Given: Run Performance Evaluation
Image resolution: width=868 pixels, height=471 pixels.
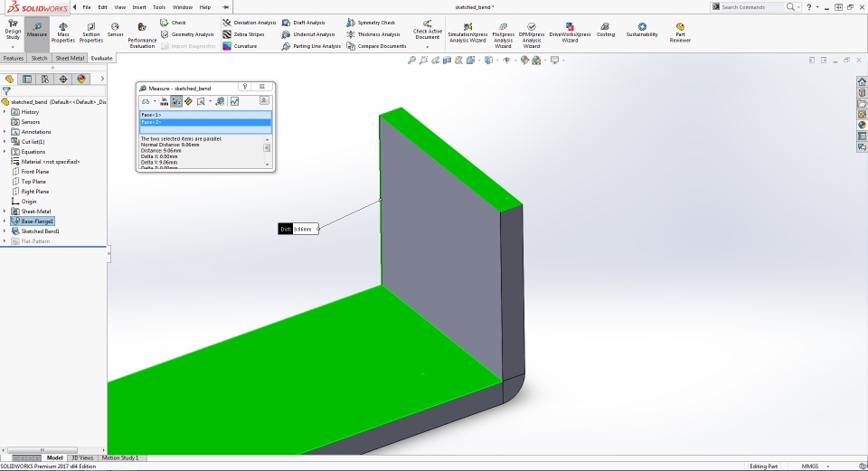Looking at the screenshot, I should 142,36.
